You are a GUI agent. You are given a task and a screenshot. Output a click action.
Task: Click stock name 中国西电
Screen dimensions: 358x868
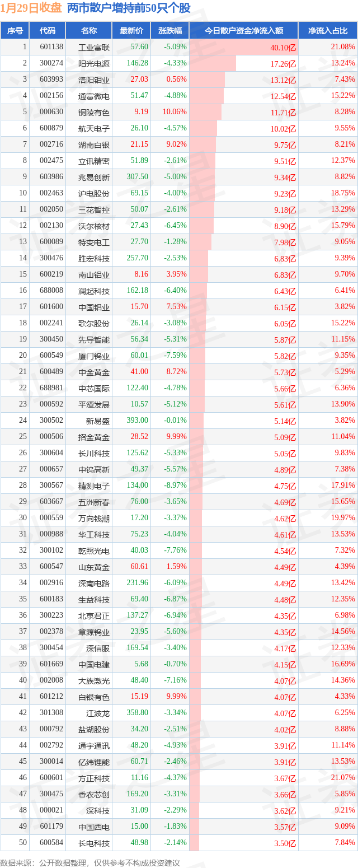click(x=94, y=827)
